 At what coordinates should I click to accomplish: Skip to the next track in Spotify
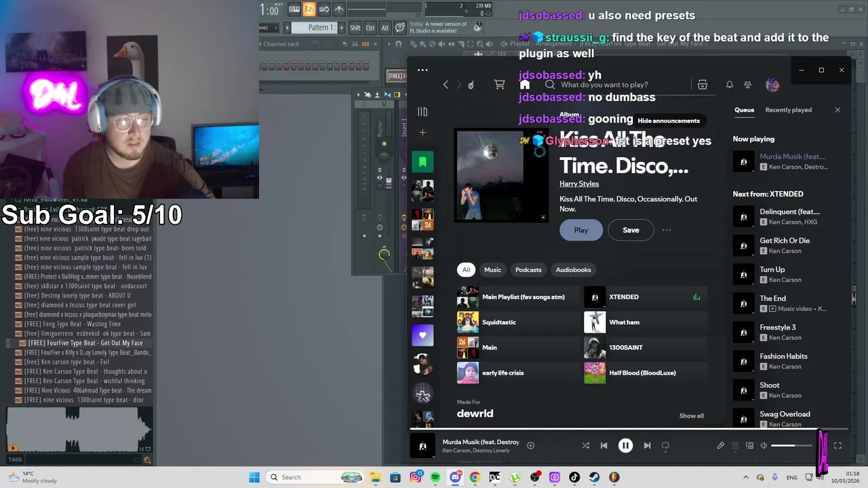point(647,445)
